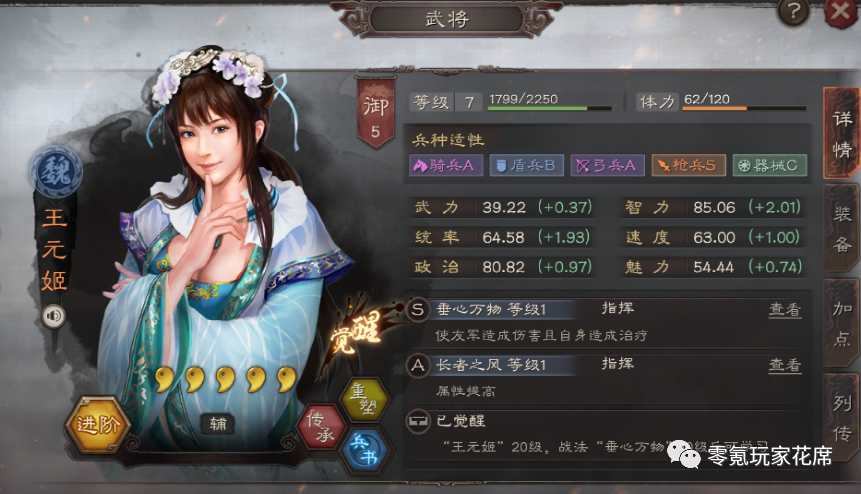Expand the 垂心万物 skill row
The image size is (861, 494).
pyautogui.click(x=604, y=322)
